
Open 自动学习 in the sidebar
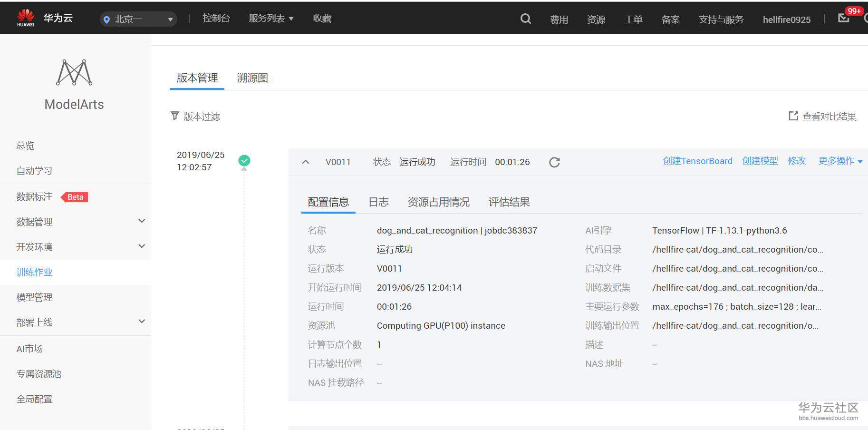[x=34, y=171]
